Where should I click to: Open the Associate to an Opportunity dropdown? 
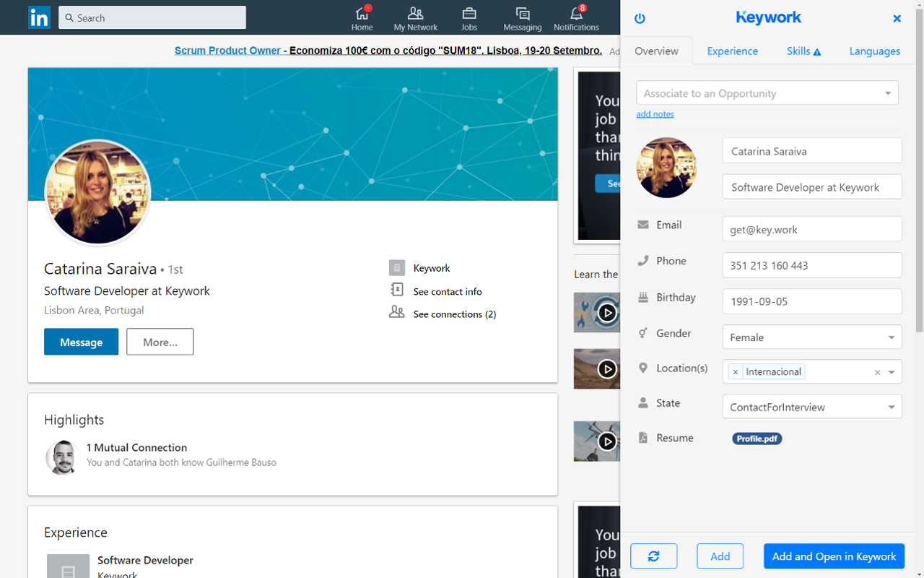coord(767,93)
